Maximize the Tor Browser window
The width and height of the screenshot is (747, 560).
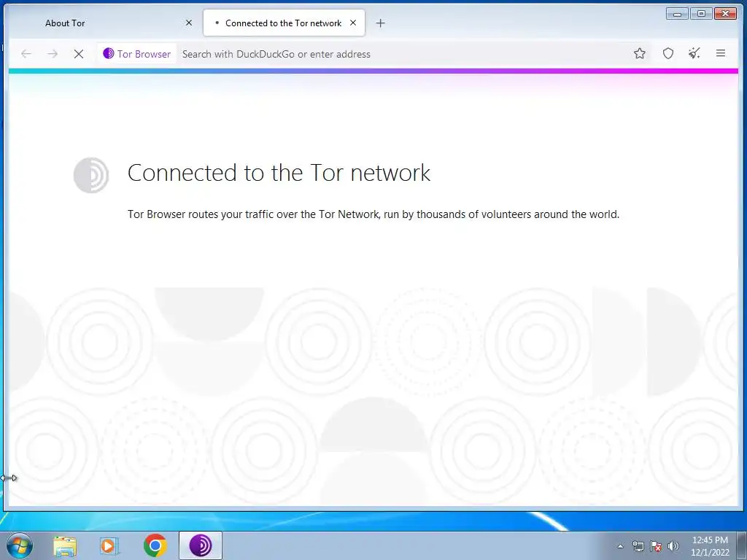pyautogui.click(x=701, y=14)
